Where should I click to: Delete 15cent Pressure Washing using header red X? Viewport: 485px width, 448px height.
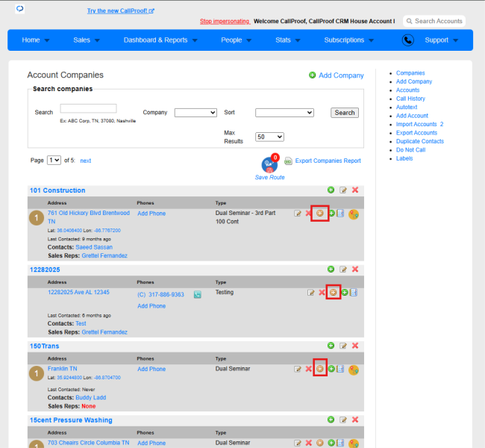click(x=355, y=420)
